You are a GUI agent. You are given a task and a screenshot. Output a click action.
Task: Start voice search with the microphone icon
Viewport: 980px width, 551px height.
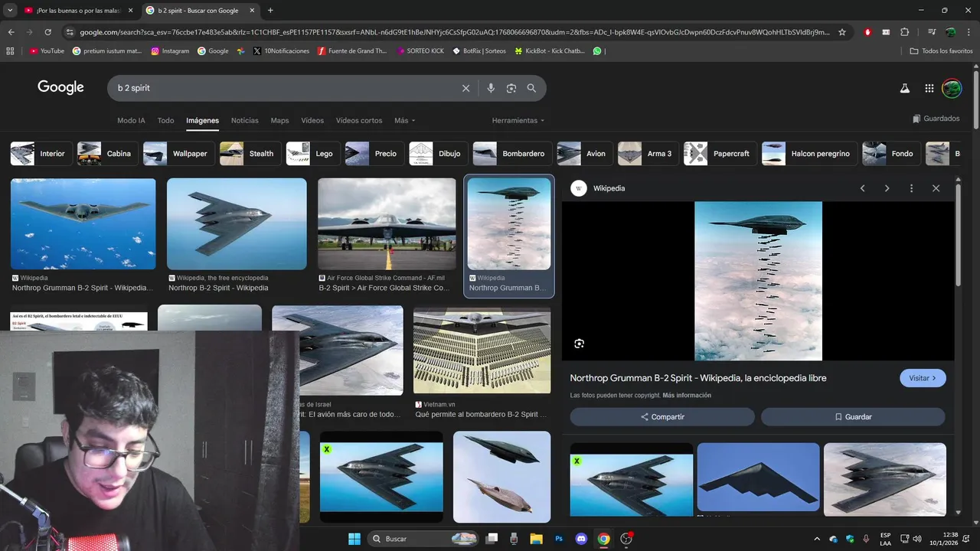(x=491, y=88)
